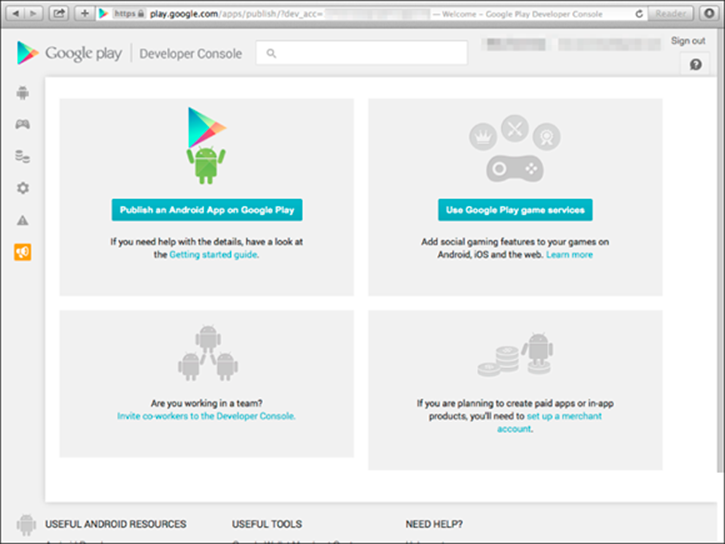Click the Reader button

(670, 13)
